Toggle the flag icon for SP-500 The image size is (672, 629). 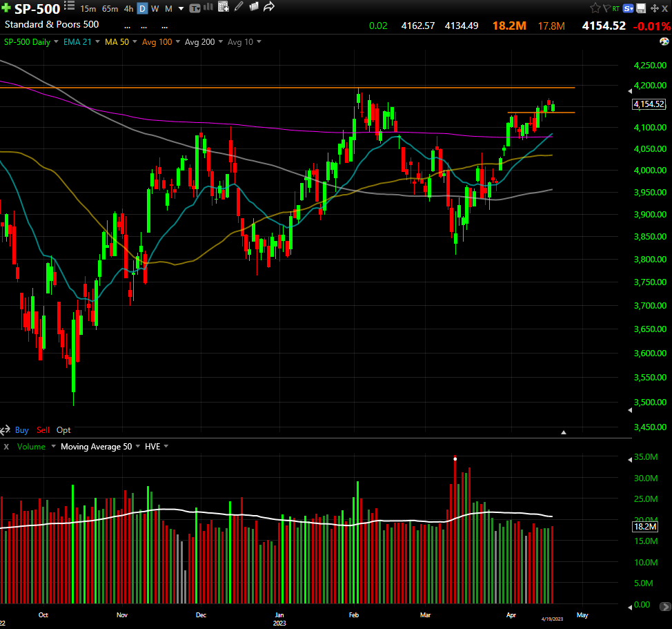pyautogui.click(x=606, y=8)
